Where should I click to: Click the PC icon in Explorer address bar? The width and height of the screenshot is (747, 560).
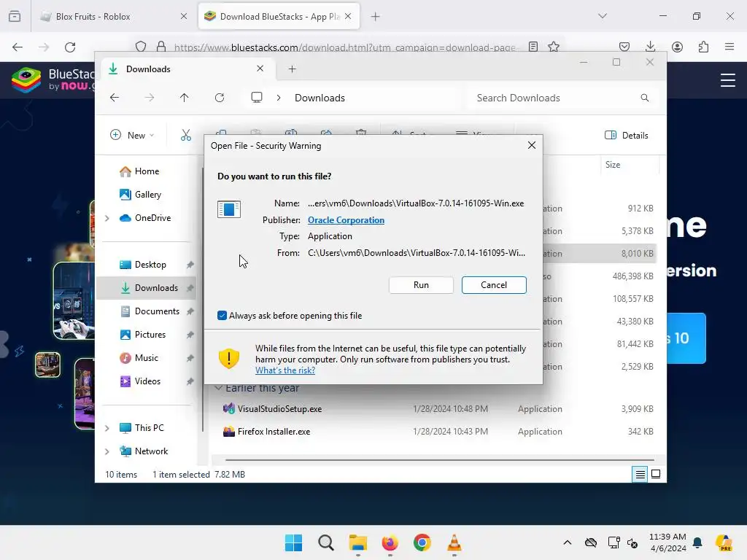[257, 98]
